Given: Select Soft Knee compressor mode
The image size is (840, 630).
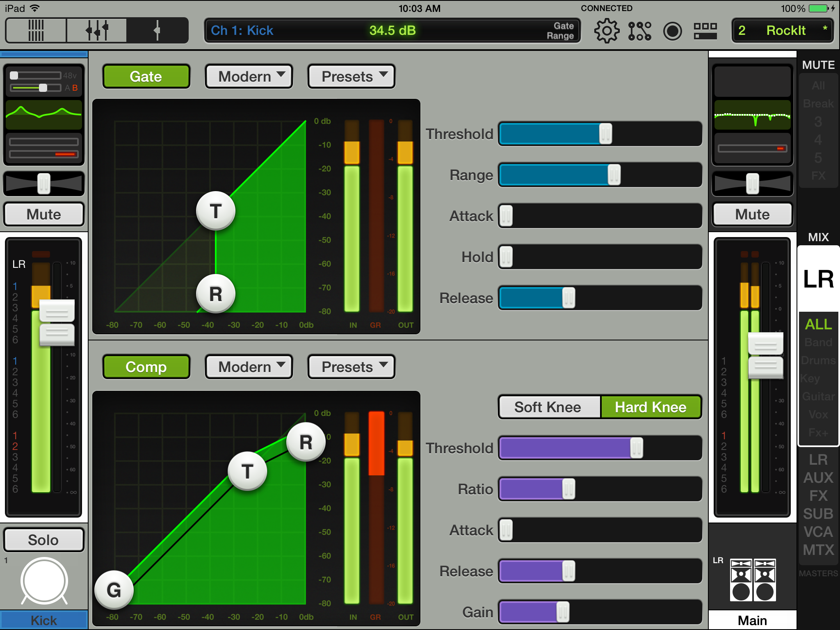Looking at the screenshot, I should [x=549, y=407].
